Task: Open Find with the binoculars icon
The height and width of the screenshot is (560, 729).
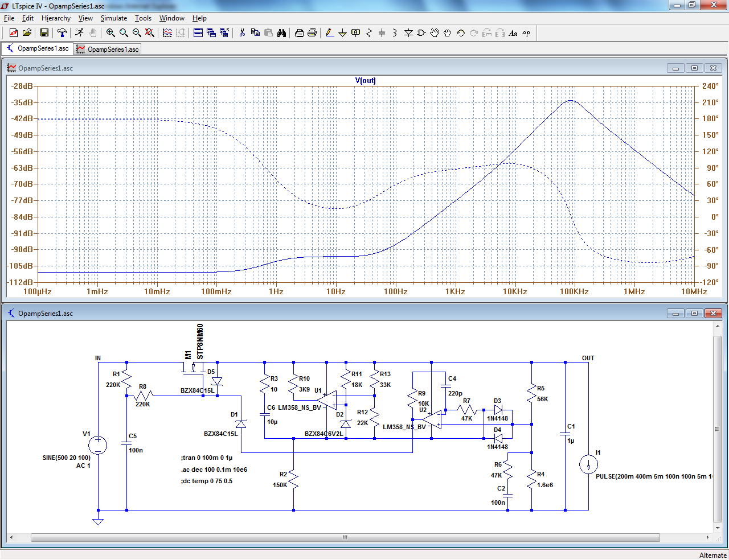Action: coord(281,33)
